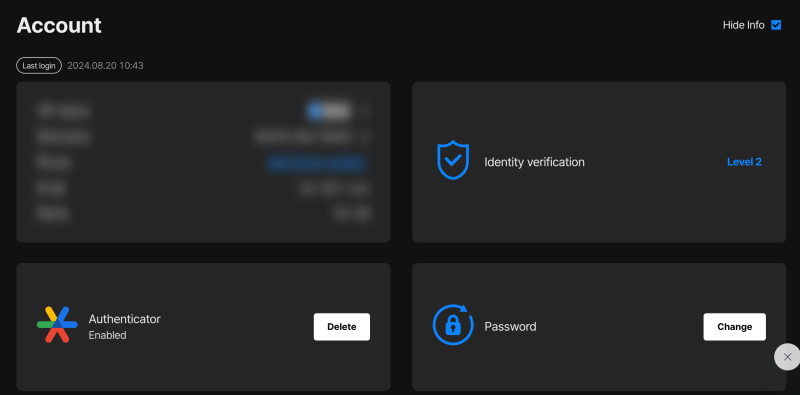
Task: Uncheck the Hide Info checkbox
Action: point(776,25)
